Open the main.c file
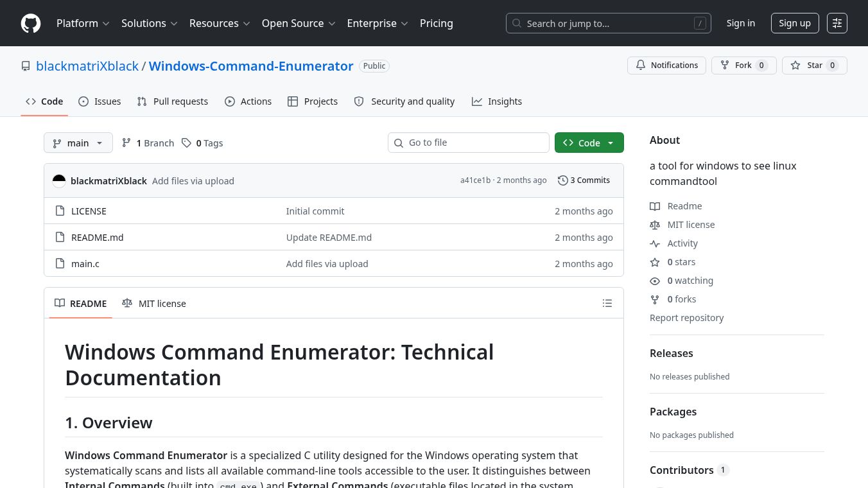 coord(85,264)
